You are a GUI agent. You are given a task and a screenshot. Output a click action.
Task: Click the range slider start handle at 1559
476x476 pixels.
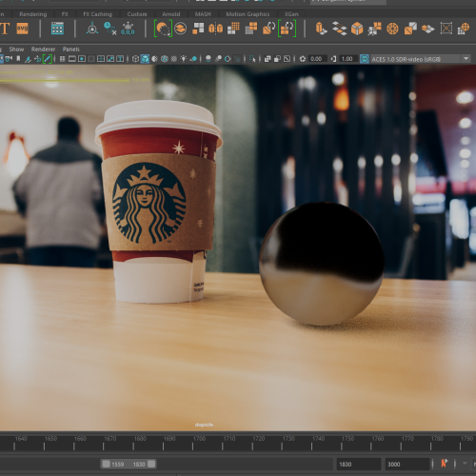106,464
